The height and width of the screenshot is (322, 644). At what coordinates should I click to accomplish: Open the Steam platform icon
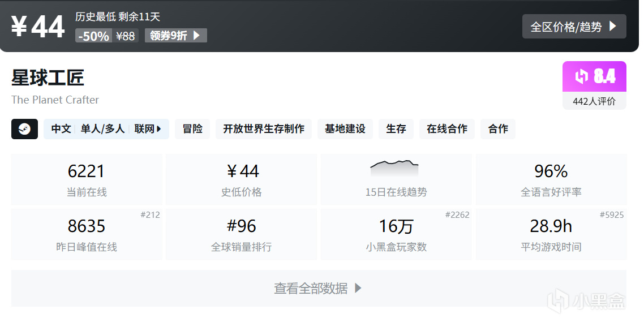[25, 129]
